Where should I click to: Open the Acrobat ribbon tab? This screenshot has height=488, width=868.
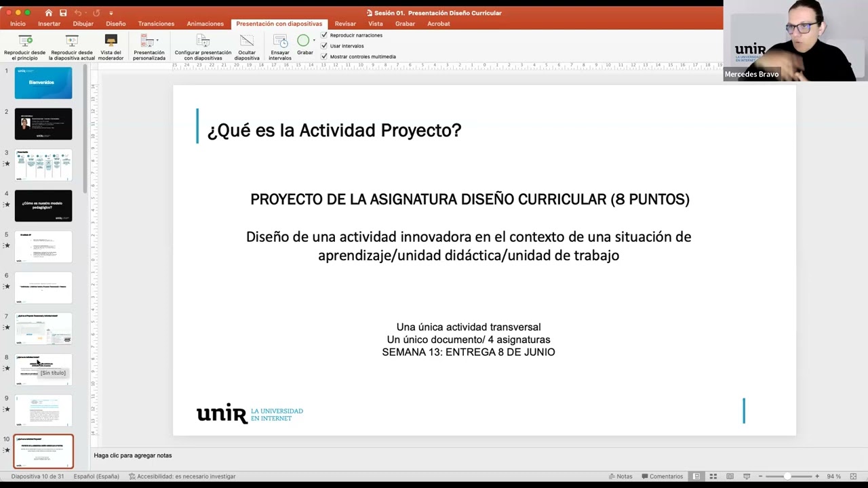coord(438,24)
